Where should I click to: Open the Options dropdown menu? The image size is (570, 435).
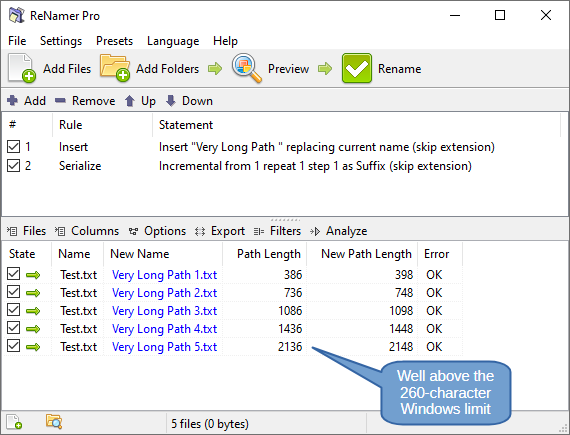click(x=157, y=231)
